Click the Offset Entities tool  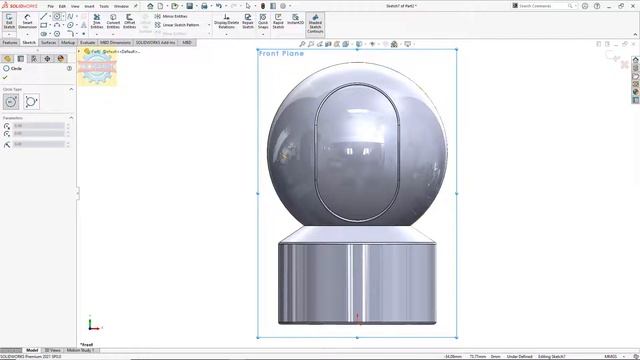(129, 21)
